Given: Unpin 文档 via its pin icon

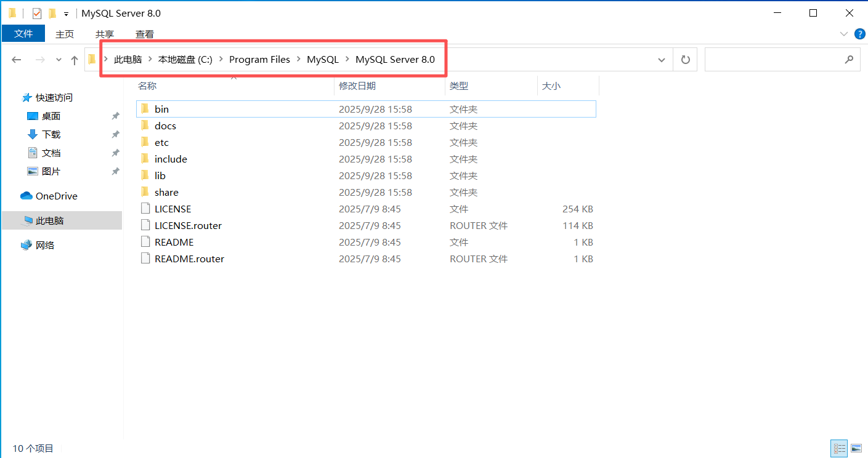Looking at the screenshot, I should click(x=115, y=153).
